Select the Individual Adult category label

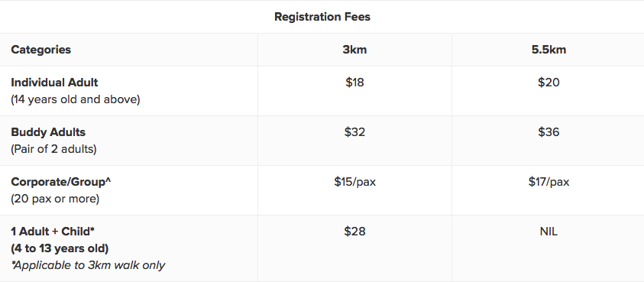(54, 83)
